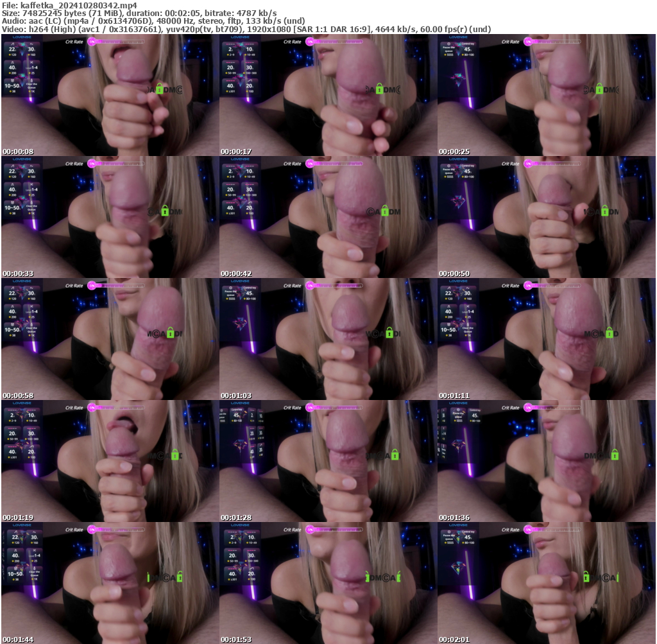Select the Crit Rate label
Viewport: 657px width, 644px height.
click(74, 42)
